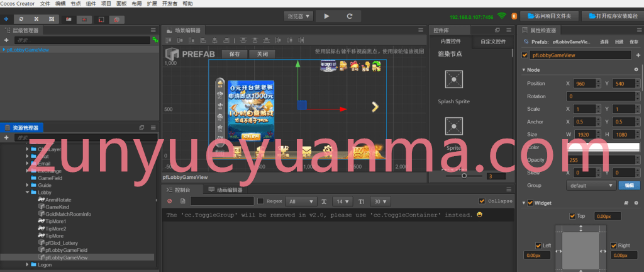Select the move transform tool

[x=6, y=19]
